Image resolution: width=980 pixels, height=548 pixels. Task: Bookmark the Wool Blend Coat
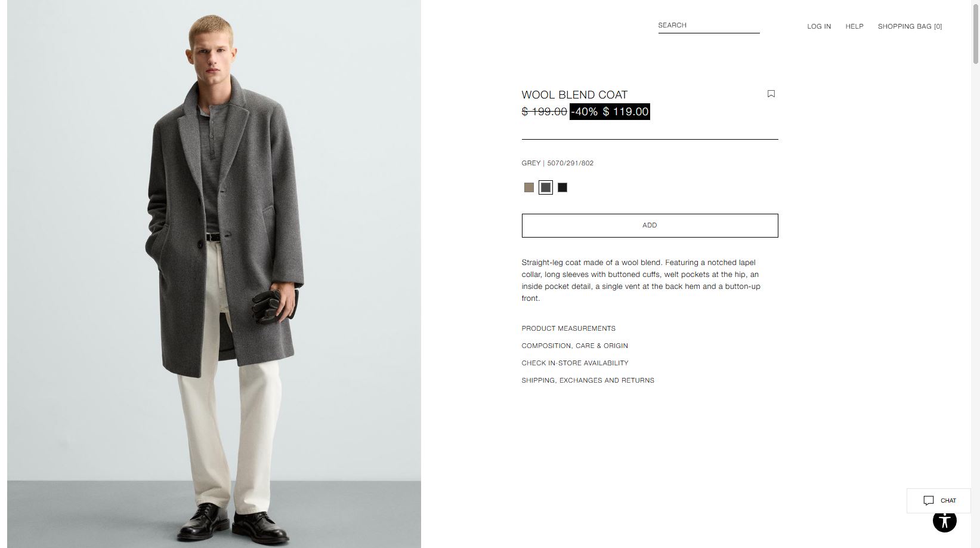coord(771,94)
